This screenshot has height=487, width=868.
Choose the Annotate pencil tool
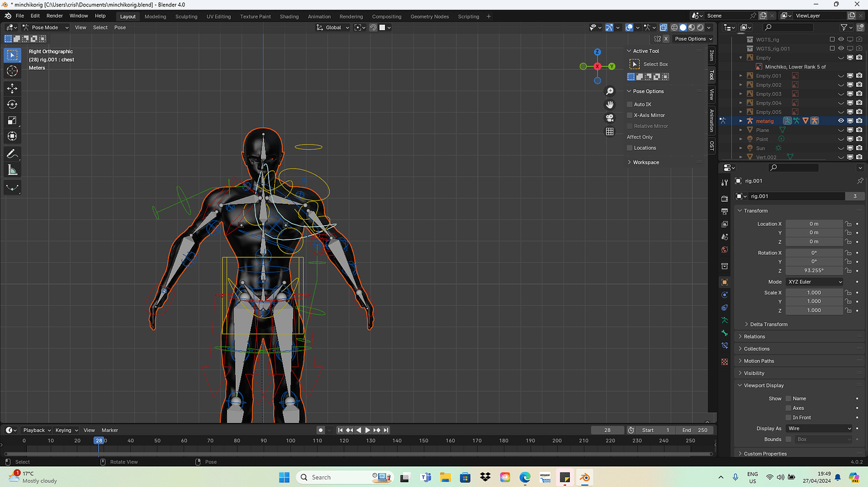point(12,154)
